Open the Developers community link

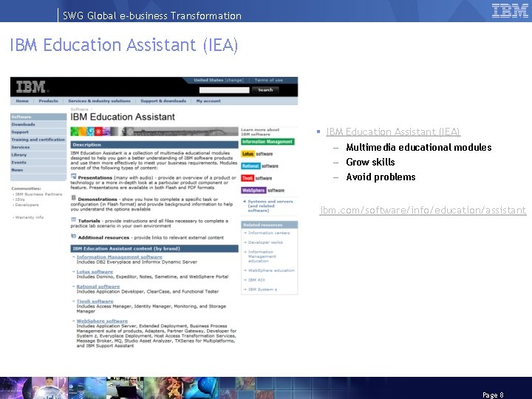pyautogui.click(x=27, y=205)
